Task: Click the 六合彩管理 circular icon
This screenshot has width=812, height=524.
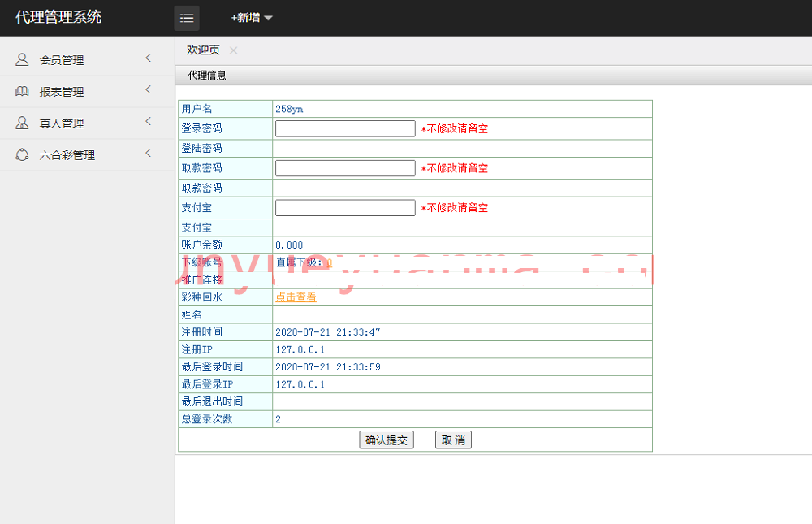Action: click(x=22, y=154)
